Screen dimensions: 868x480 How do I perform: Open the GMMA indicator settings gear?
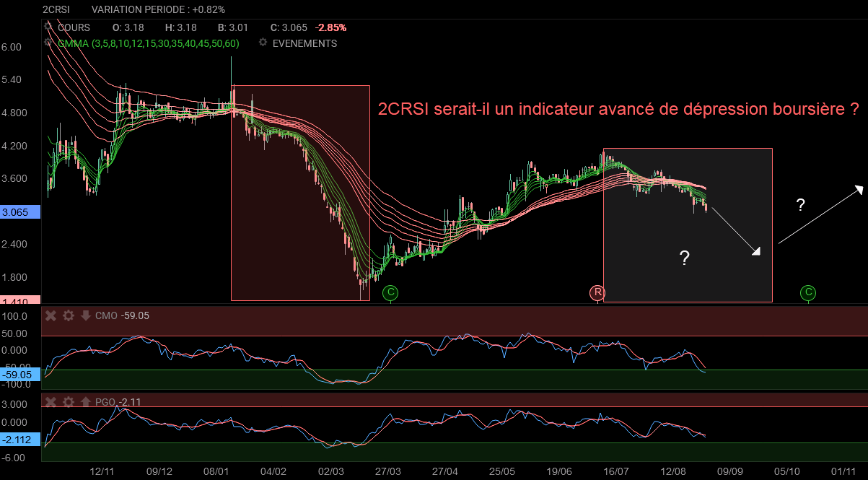(48, 43)
